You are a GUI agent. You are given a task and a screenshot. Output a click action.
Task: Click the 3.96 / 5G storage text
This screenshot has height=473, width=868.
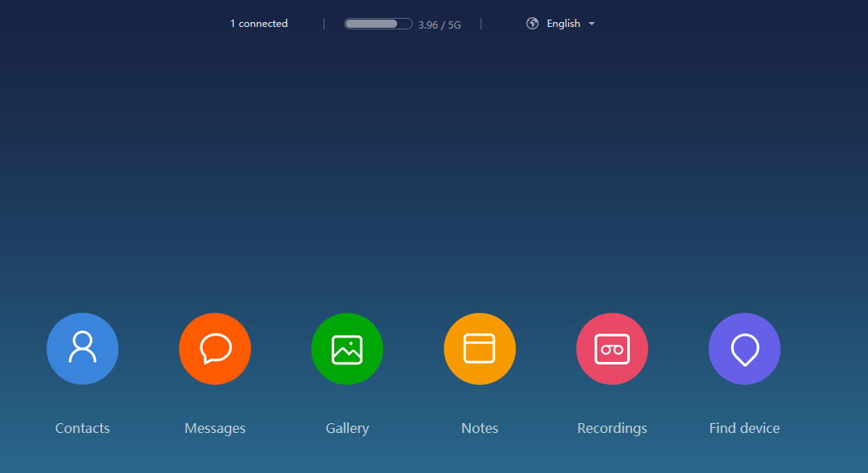[x=440, y=25]
